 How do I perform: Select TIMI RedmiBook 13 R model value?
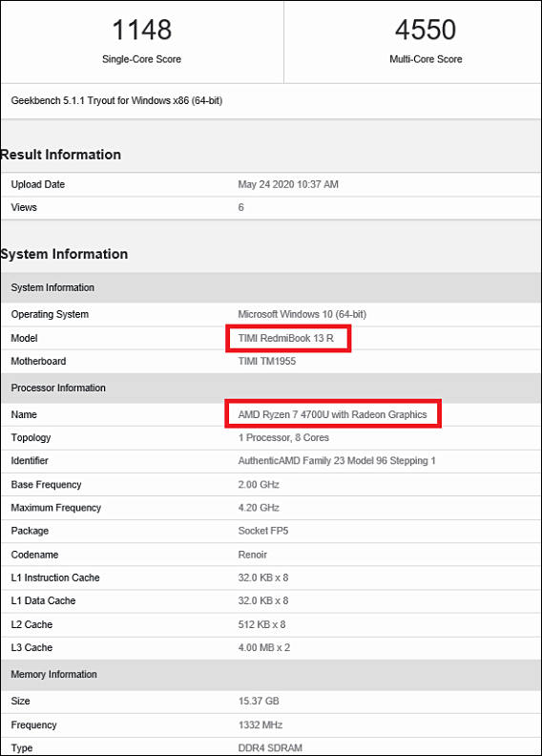coord(285,339)
